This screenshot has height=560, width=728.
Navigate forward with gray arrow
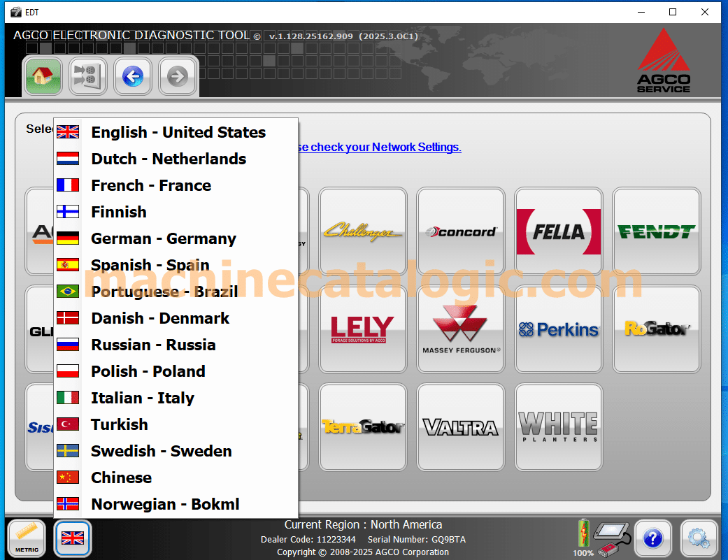178,76
